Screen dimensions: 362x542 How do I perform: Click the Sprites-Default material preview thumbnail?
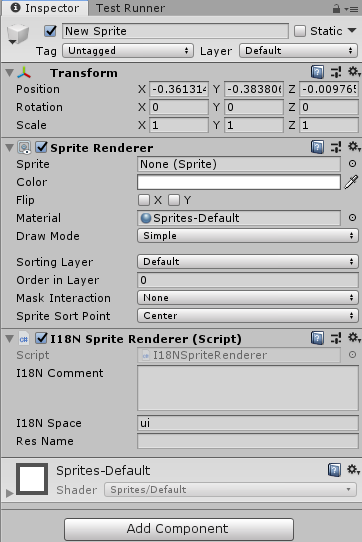click(32, 479)
